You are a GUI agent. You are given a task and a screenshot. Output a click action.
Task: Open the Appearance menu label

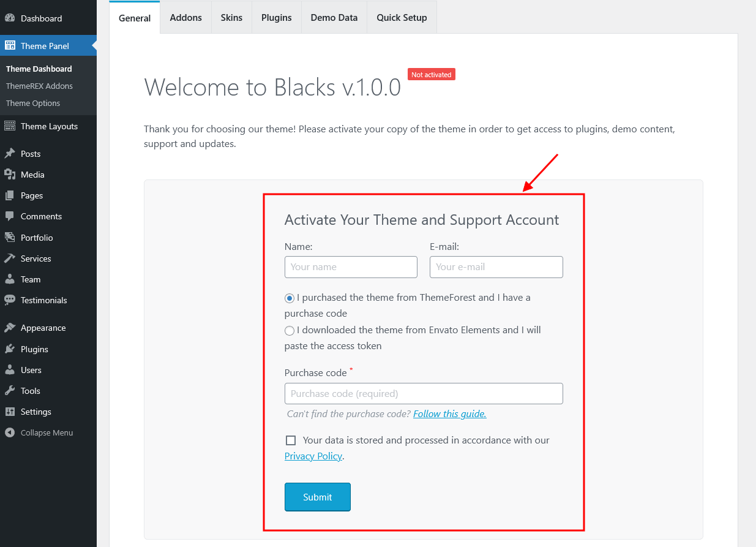43,328
